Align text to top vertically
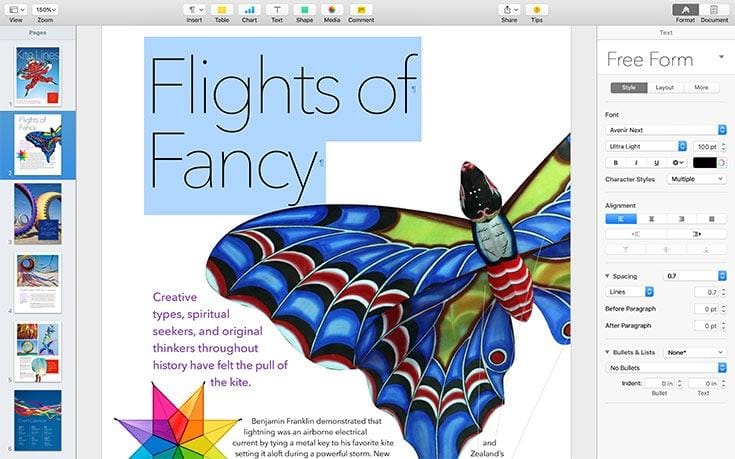 [625, 250]
